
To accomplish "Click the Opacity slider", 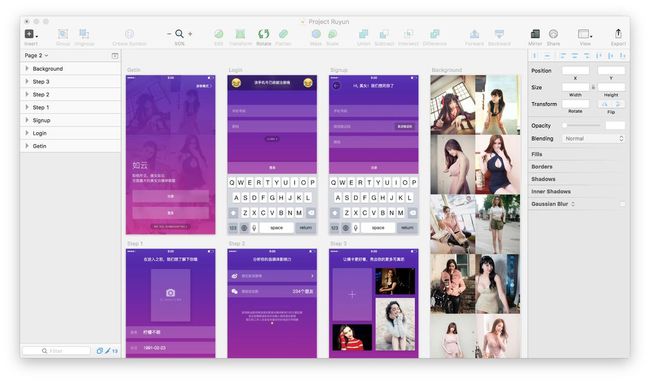I will tap(582, 125).
